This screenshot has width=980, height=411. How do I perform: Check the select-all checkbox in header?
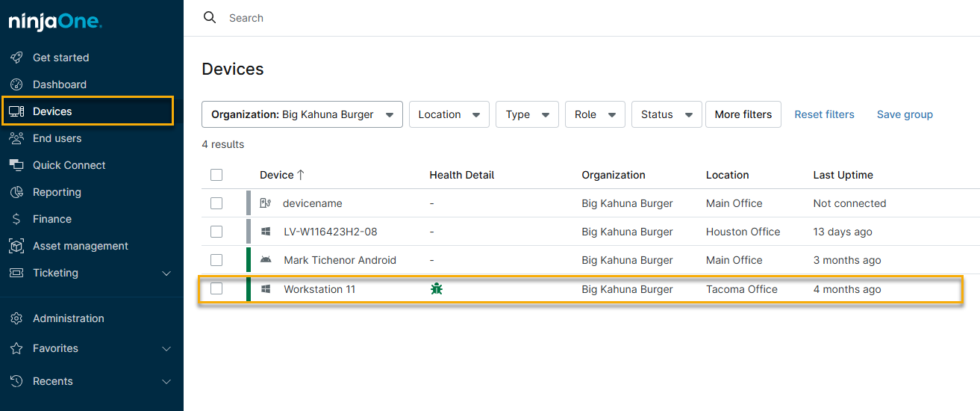click(x=216, y=175)
